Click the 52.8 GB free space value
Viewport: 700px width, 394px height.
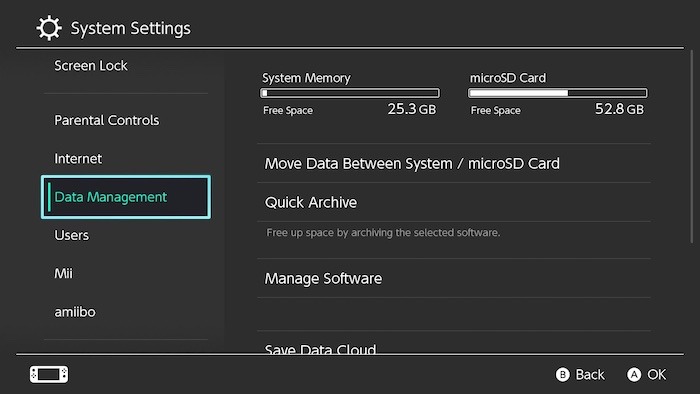pos(619,109)
